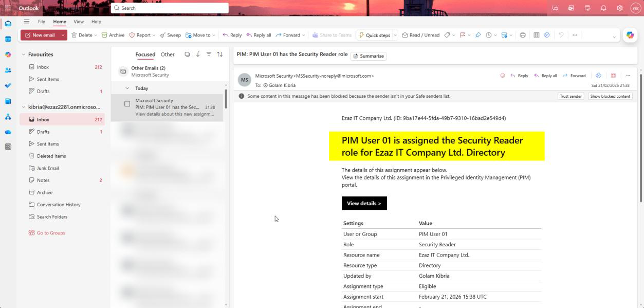Open My Day calendar-check icon in header
The image size is (644, 308).
[x=587, y=8]
